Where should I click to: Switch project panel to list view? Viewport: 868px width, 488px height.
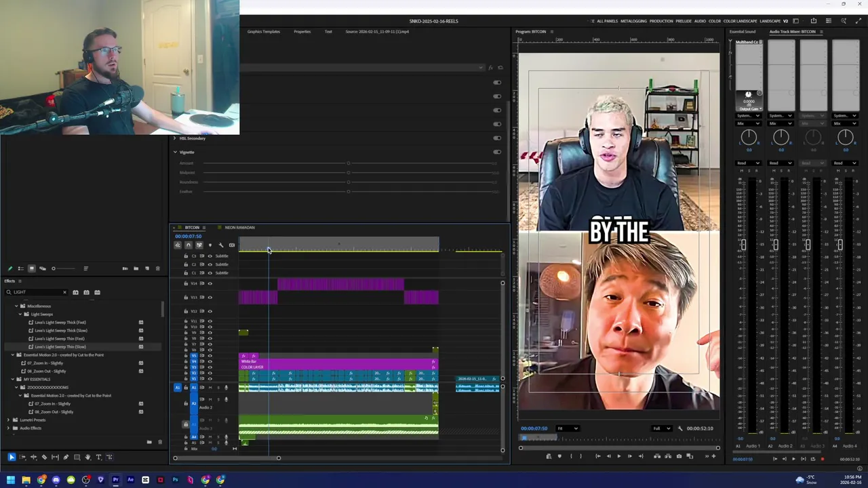[20, 268]
